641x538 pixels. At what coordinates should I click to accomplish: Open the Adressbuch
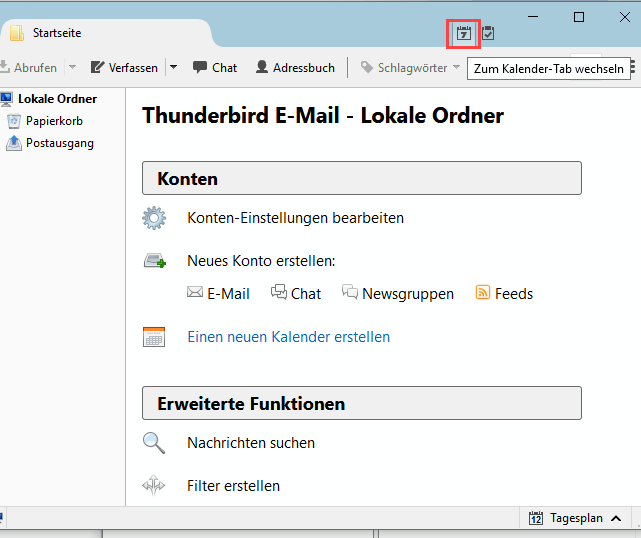click(x=295, y=67)
